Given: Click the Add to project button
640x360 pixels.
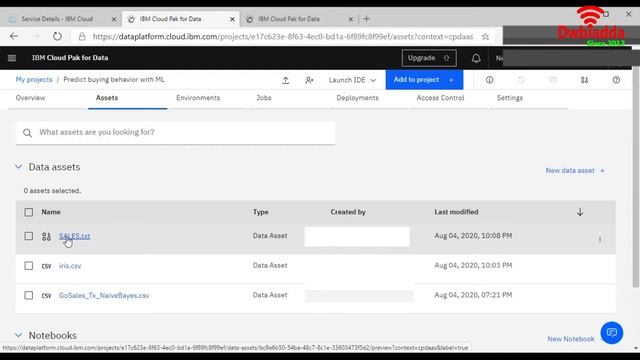Looking at the screenshot, I should (x=424, y=80).
